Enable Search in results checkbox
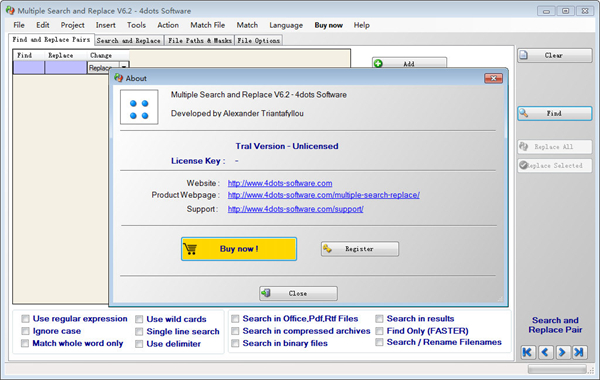 pyautogui.click(x=379, y=319)
